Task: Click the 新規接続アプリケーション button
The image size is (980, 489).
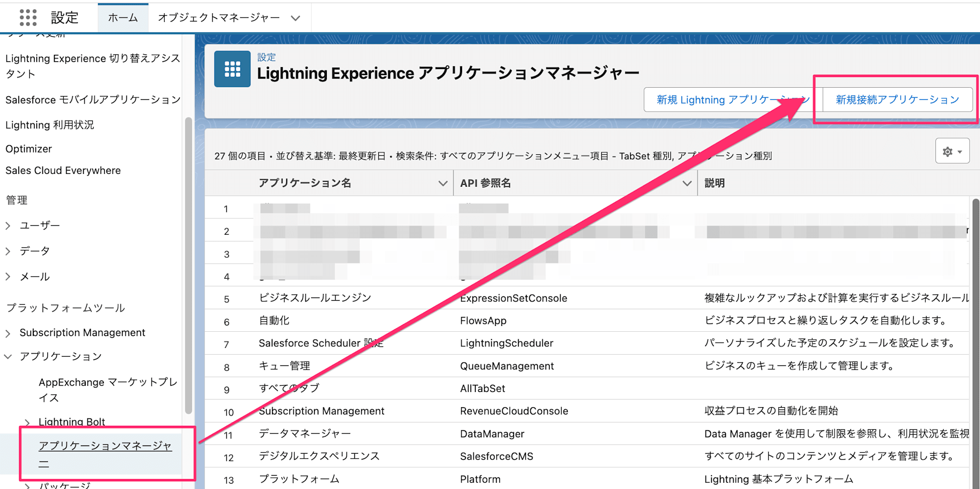Action: point(898,99)
